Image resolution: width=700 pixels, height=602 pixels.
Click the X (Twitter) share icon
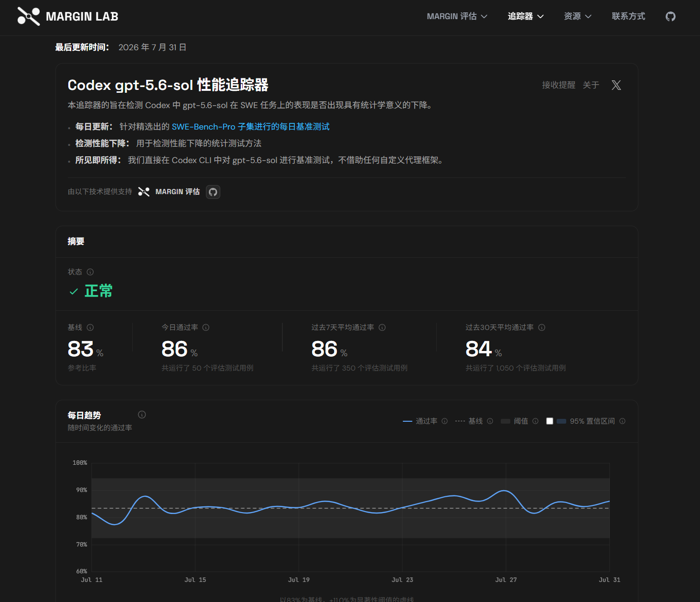point(616,85)
